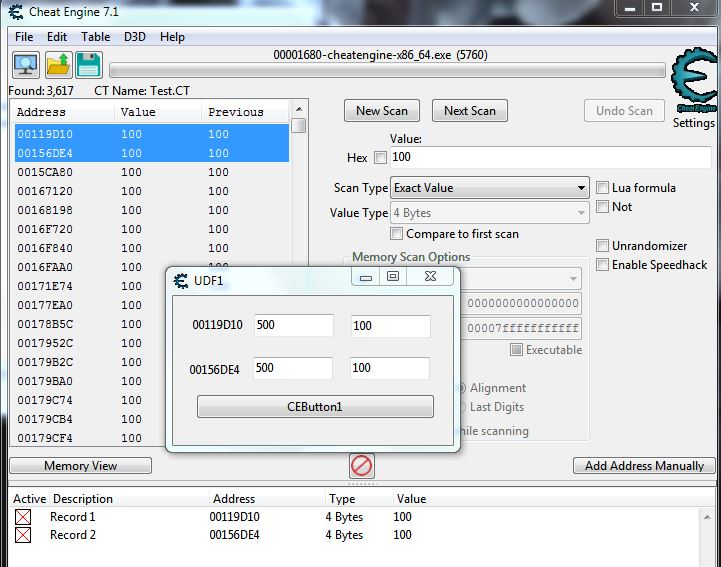Open the D3D menu
Image resolution: width=721 pixels, height=567 pixels.
135,37
